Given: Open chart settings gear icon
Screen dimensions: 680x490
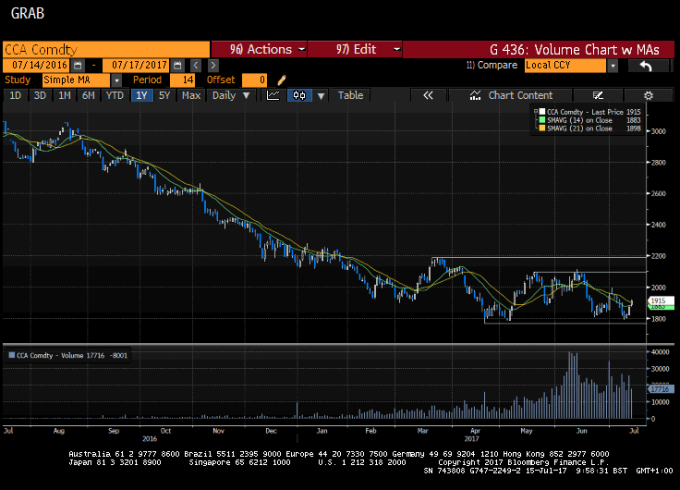Looking at the screenshot, I should click(648, 95).
